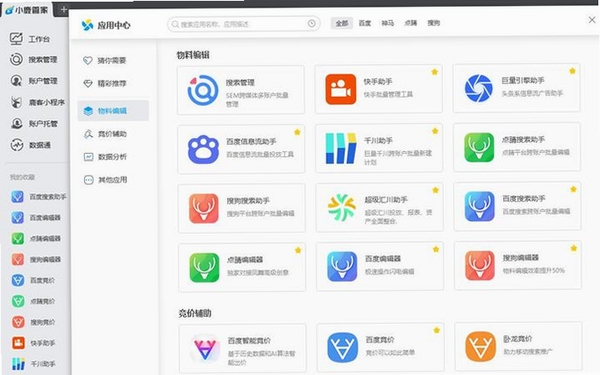600x375 pixels.
Task: Toggle favorite star on 搜狗编辑器 card
Action: [574, 248]
